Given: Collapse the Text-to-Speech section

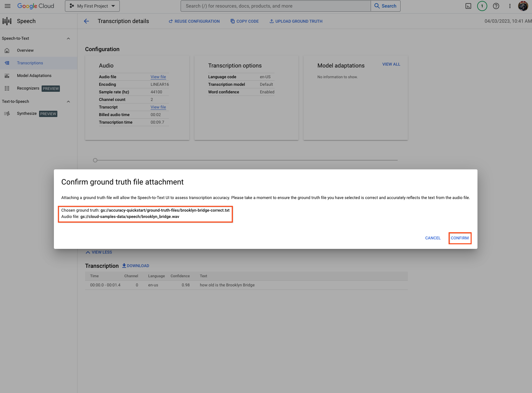Looking at the screenshot, I should click(68, 101).
